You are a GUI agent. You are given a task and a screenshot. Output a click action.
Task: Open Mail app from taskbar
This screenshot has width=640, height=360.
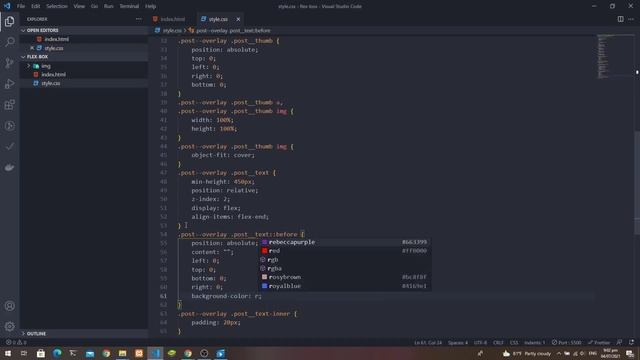tap(90, 353)
